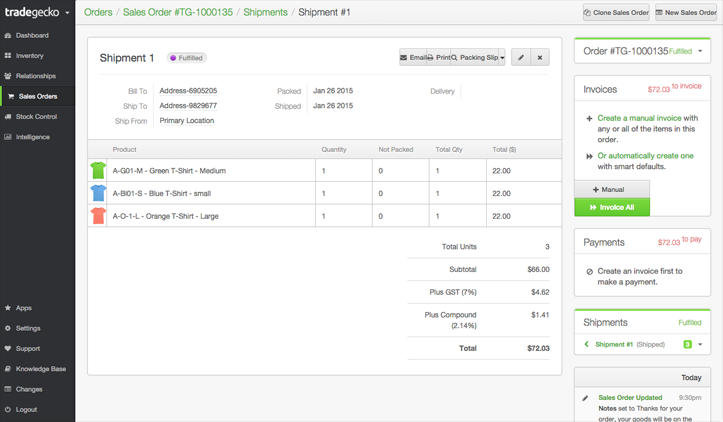Viewport: 723px width, 422px height.
Task: Click the Sales Order Updated activity entry
Action: pyautogui.click(x=630, y=398)
